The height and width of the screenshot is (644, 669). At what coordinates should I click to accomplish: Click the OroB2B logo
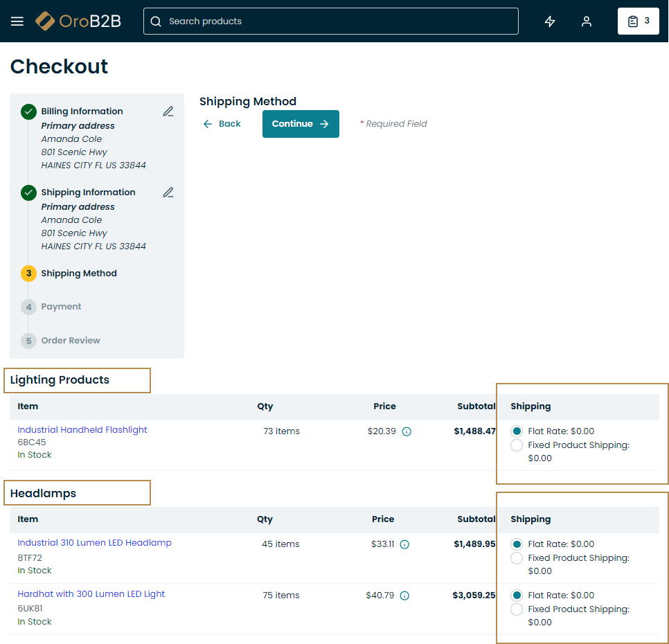tap(78, 21)
